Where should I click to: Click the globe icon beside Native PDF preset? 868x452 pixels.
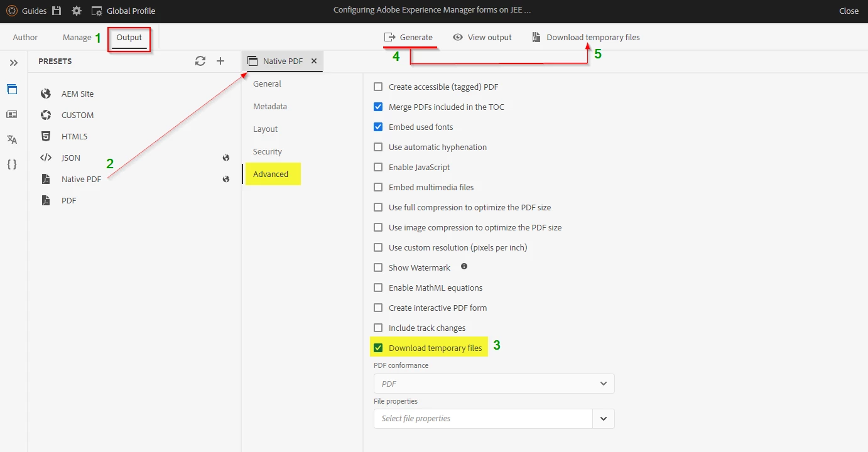pyautogui.click(x=226, y=179)
